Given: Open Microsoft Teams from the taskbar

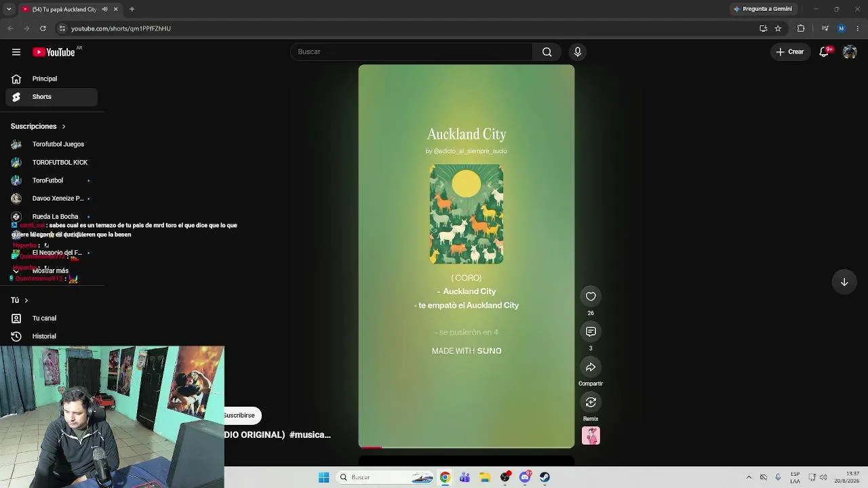Looking at the screenshot, I should 465,477.
